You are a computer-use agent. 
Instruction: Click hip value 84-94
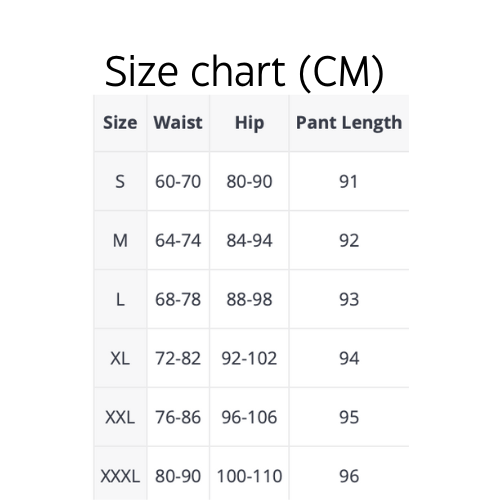point(249,241)
